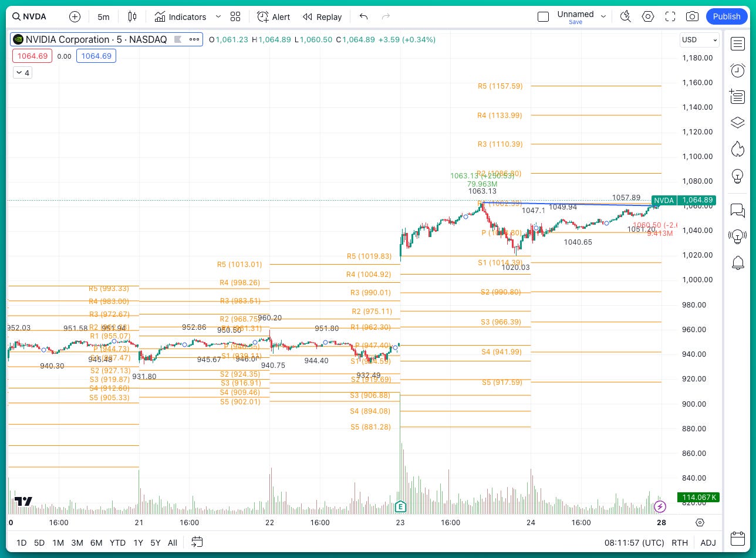This screenshot has height=558, width=756.
Task: Click the red 1064.69 sell button
Action: tap(32, 56)
